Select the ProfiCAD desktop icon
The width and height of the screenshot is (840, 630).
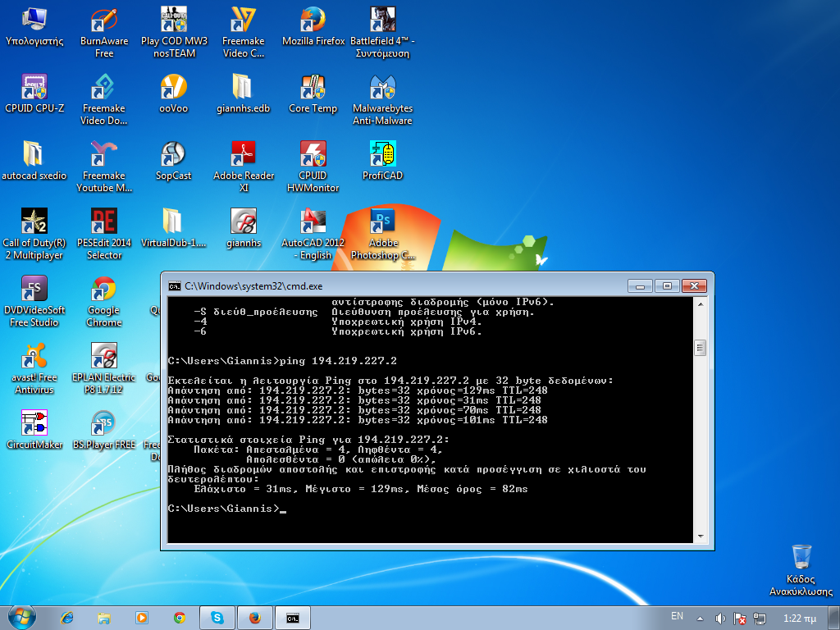point(382,155)
